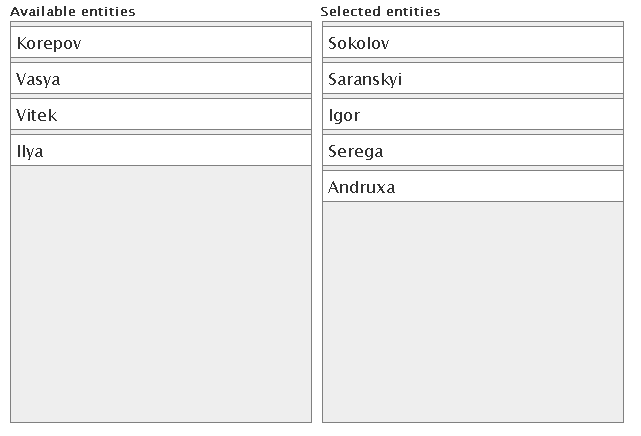This screenshot has height=436, width=641.
Task: Click empty area of Available entities list
Action: coord(160,290)
